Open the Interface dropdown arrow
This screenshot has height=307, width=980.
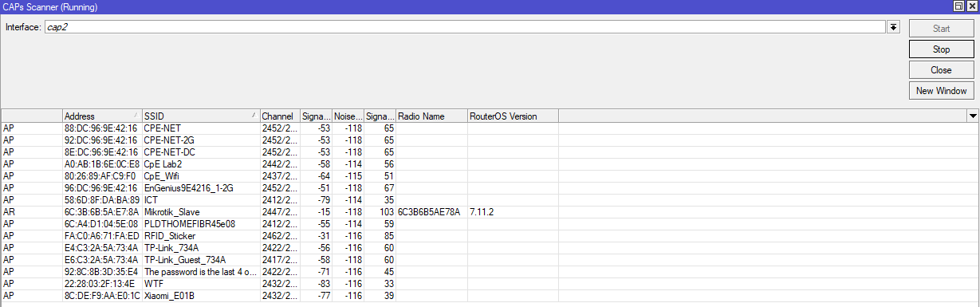[894, 27]
